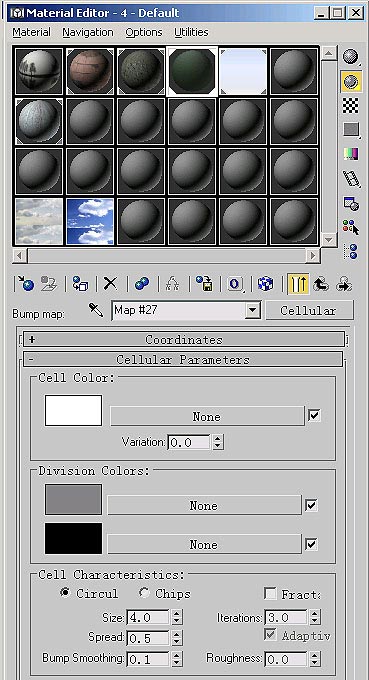Enable the Fractal checkbox
The width and height of the screenshot is (369, 680).
pos(271,593)
